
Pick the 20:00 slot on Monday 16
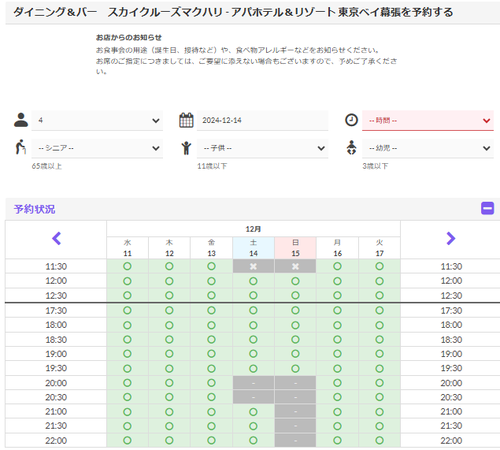coord(337,383)
